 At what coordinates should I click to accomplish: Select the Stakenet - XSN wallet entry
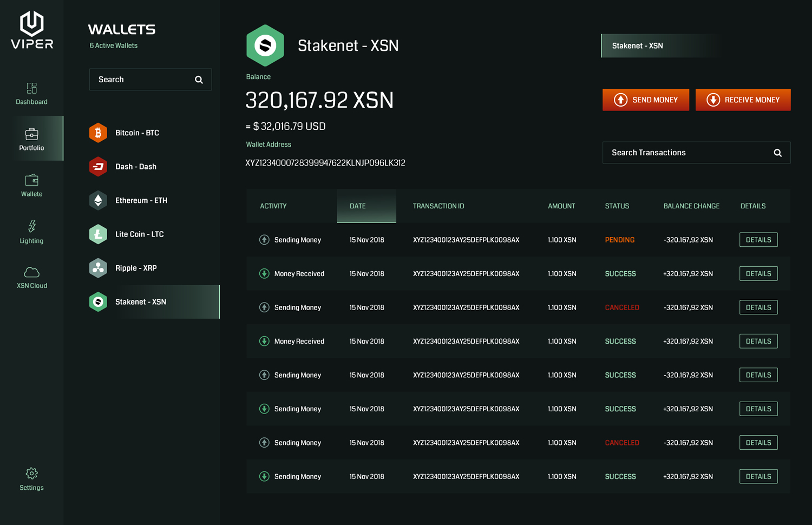[x=154, y=302]
